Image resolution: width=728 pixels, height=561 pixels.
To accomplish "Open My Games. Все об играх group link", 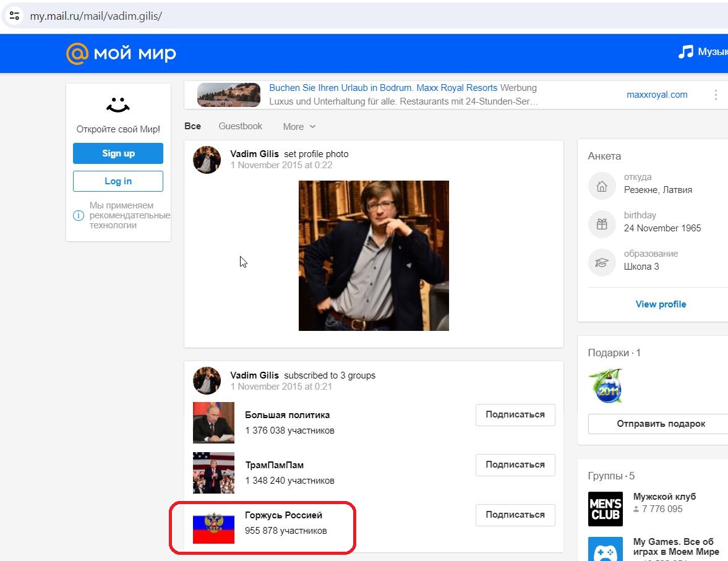I will (676, 547).
